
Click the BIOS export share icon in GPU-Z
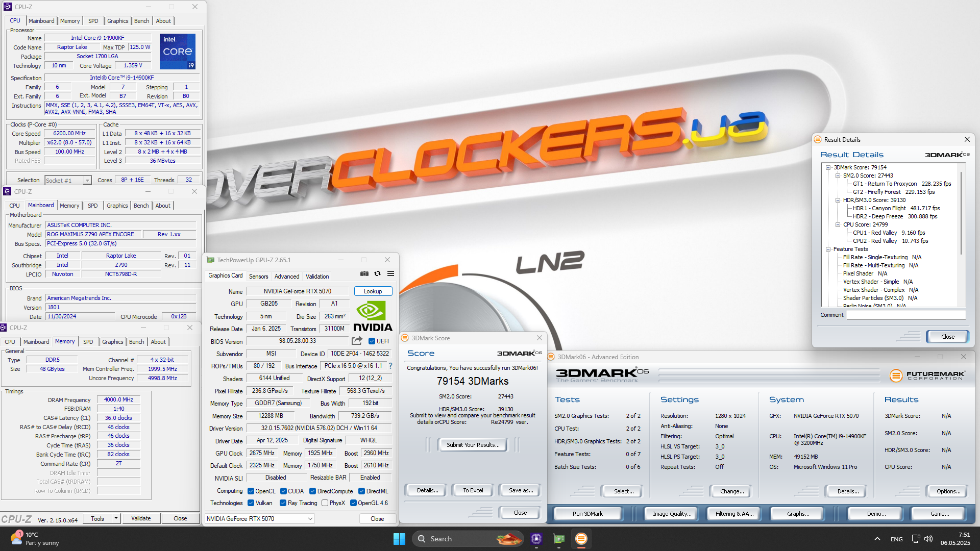pyautogui.click(x=357, y=341)
